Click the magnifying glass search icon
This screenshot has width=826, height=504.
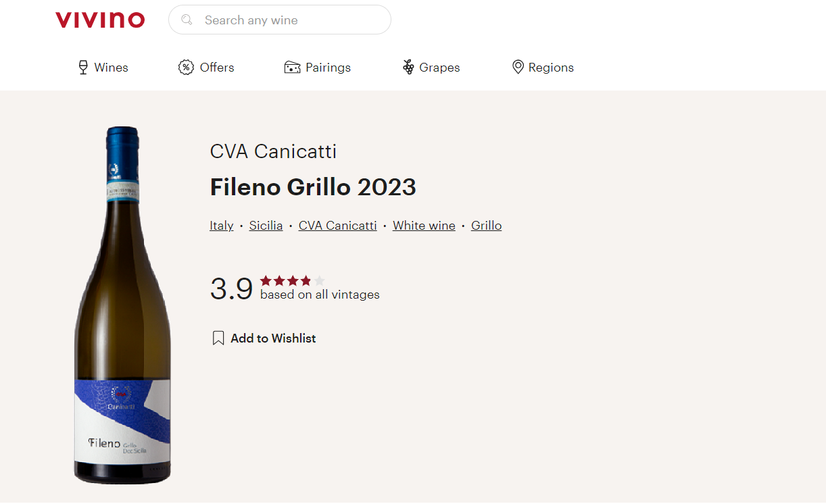(187, 20)
